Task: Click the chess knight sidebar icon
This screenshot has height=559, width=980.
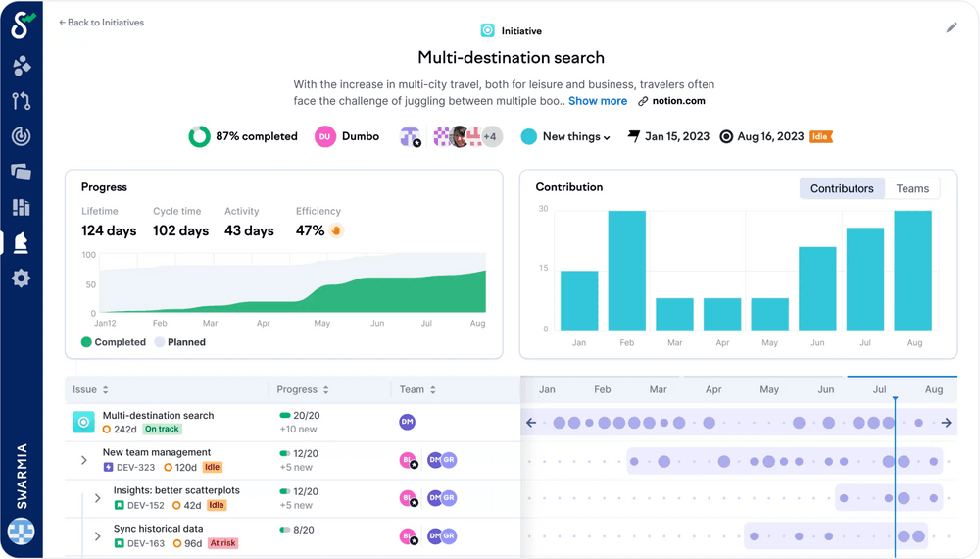Action: tap(21, 242)
